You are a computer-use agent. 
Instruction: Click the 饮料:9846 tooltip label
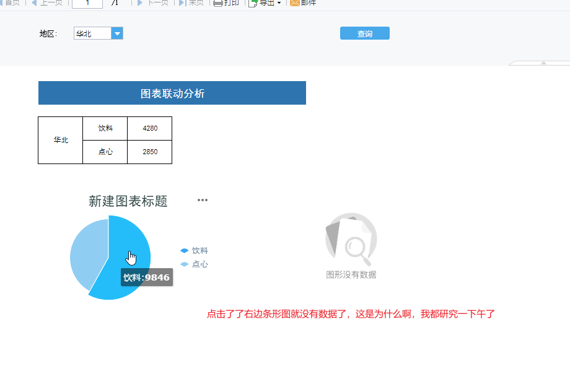tap(146, 277)
